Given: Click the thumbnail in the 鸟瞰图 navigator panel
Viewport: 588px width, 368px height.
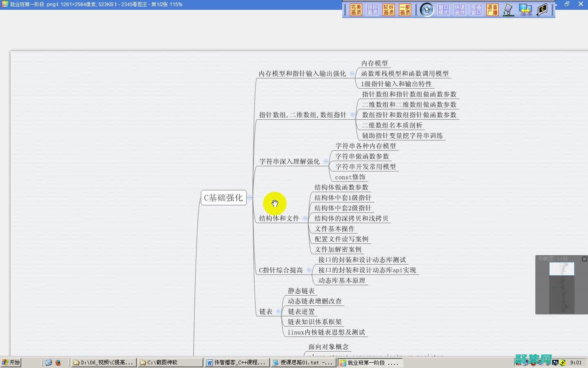Looking at the screenshot, I should (562, 269).
